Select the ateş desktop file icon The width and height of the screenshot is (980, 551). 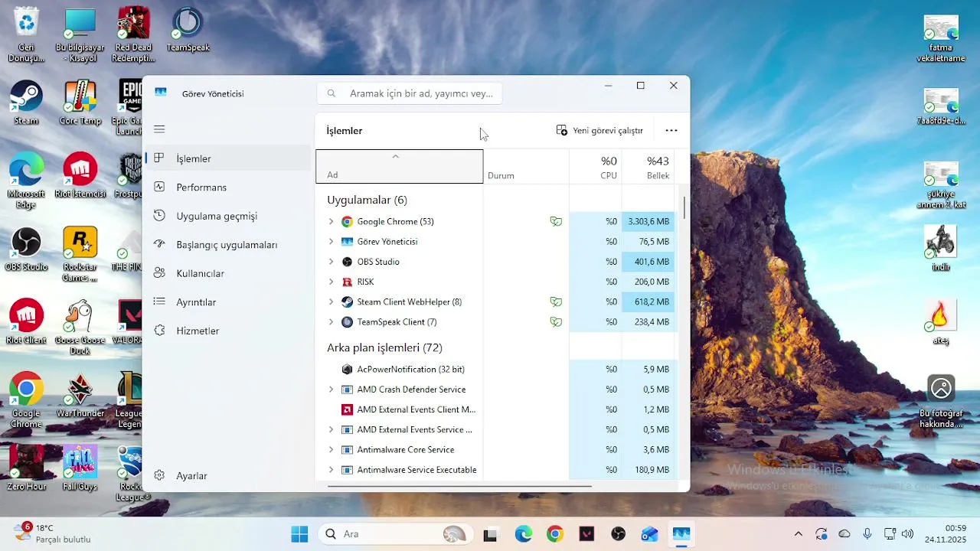tap(941, 321)
